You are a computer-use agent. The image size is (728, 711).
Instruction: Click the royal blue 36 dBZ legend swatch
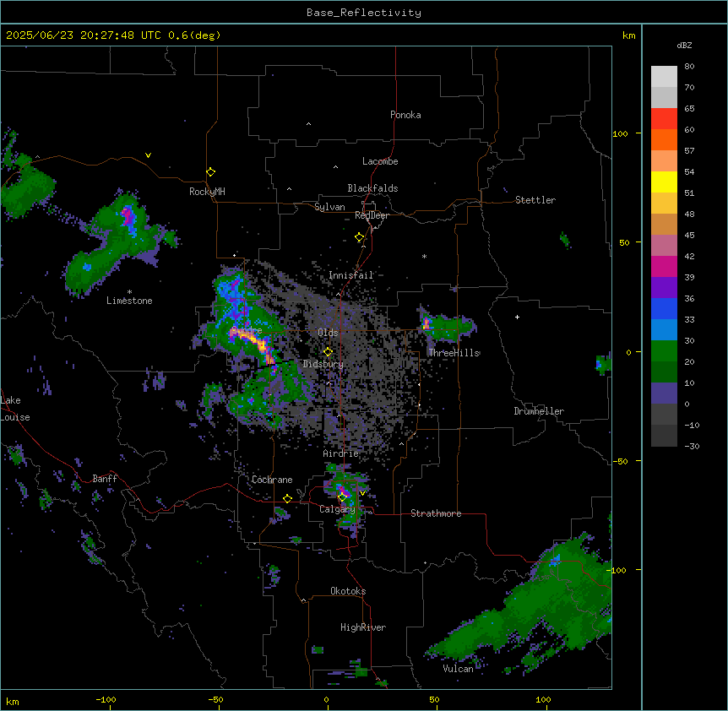click(x=664, y=308)
